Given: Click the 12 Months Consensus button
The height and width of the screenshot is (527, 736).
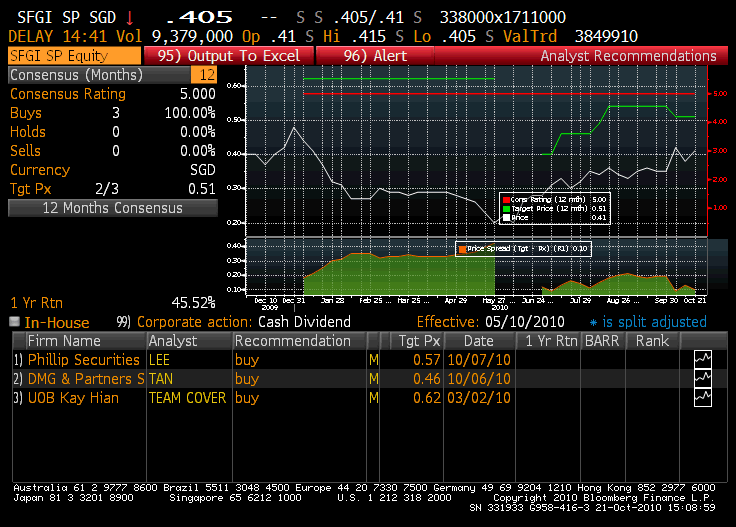Looking at the screenshot, I should point(113,208).
